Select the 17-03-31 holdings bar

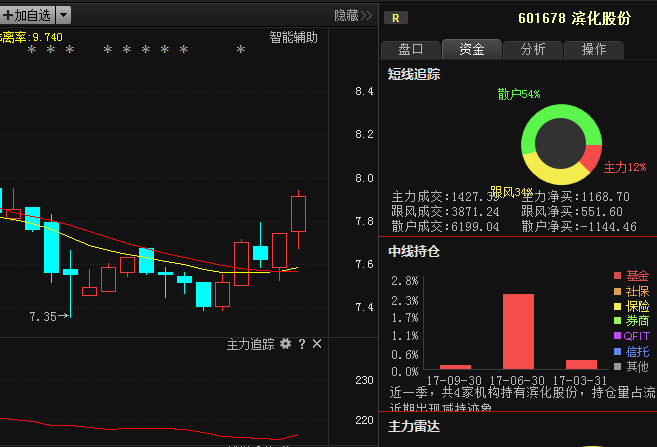(581, 364)
